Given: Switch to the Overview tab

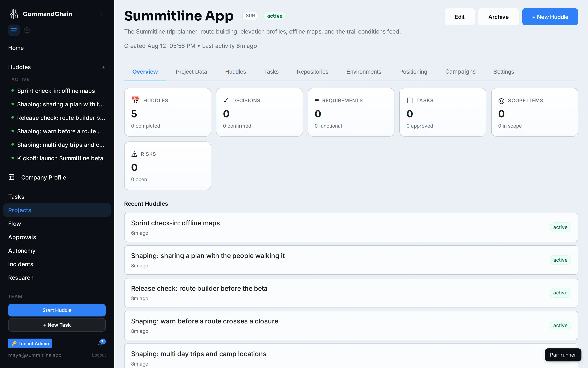Looking at the screenshot, I should (x=145, y=72).
